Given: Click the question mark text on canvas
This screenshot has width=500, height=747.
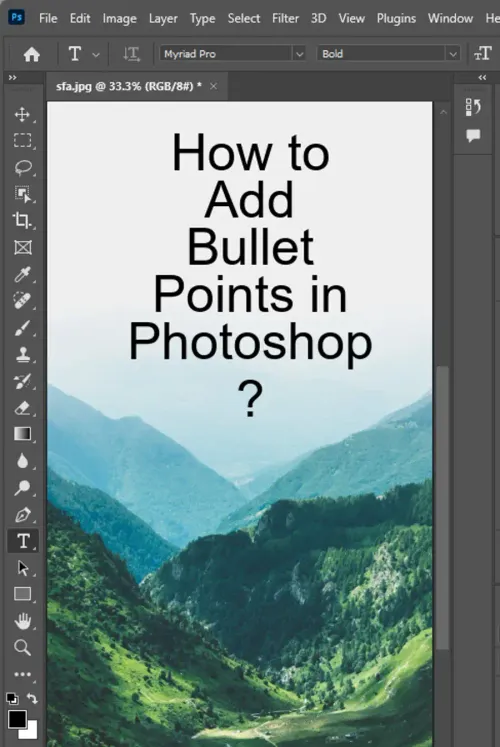Looking at the screenshot, I should click(x=250, y=400).
